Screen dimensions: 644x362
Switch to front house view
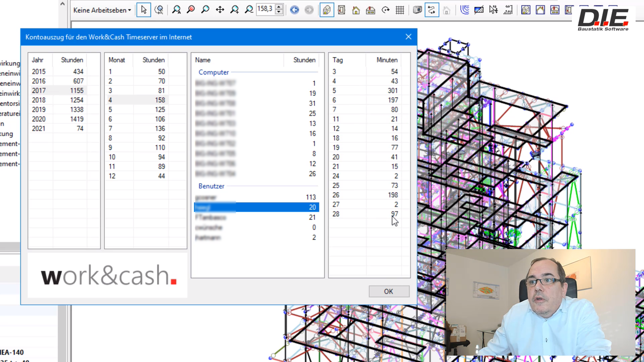[356, 10]
